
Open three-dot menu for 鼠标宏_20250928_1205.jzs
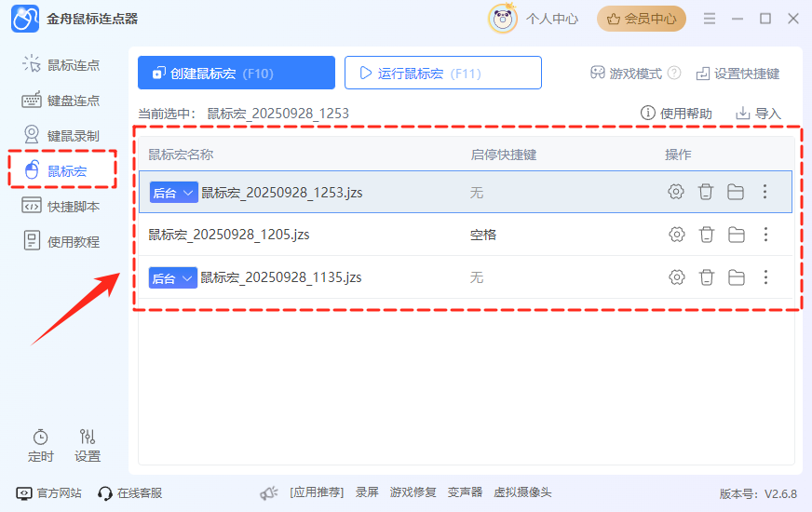[x=766, y=235]
